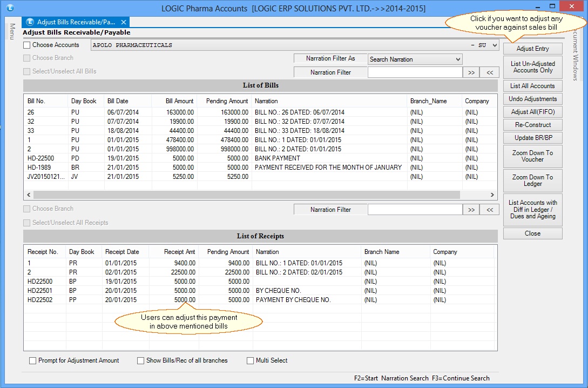Enable the Multi Select checkbox
This screenshot has width=588, height=388.
coord(250,360)
